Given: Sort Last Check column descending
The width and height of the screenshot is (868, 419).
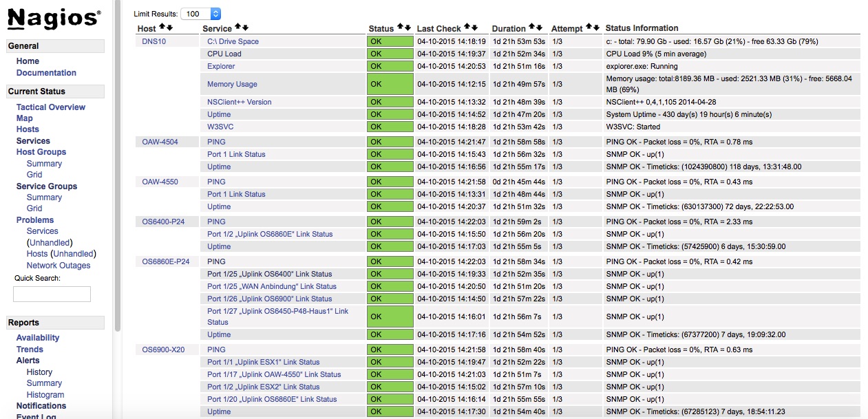Looking at the screenshot, I should (474, 28).
